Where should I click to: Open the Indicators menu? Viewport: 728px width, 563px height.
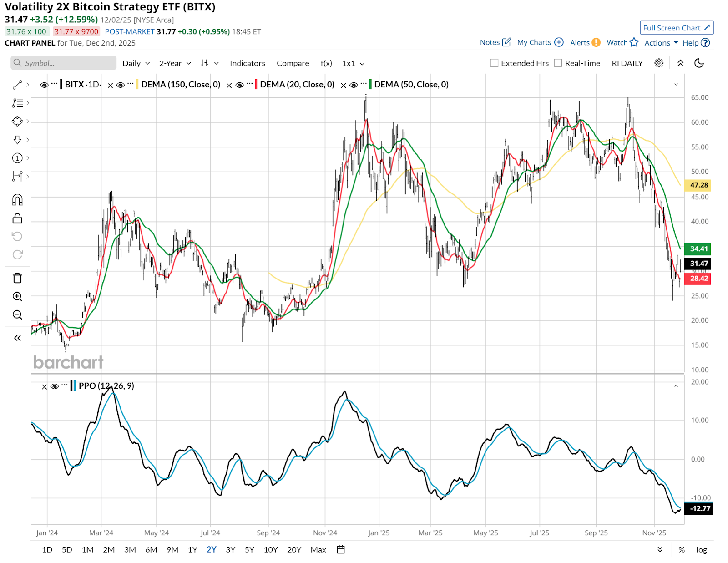[x=247, y=63]
